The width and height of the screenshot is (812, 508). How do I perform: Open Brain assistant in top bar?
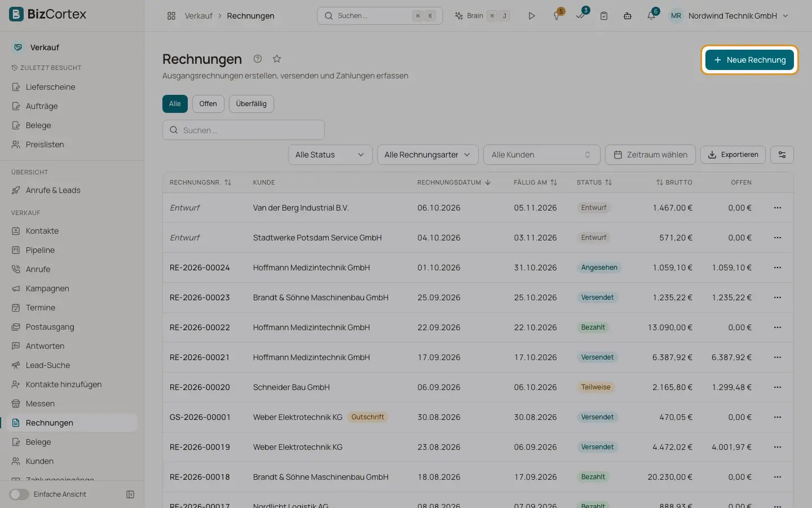pyautogui.click(x=482, y=16)
